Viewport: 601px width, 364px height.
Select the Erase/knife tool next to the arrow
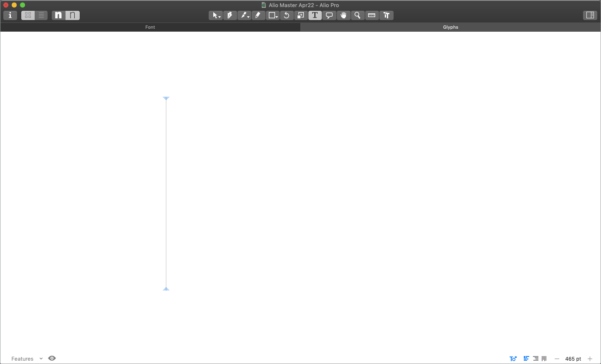click(230, 15)
